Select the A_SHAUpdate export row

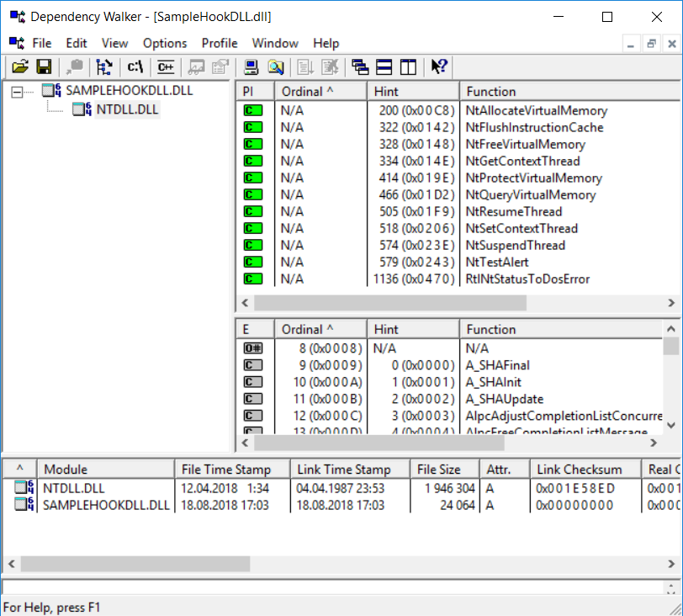coord(449,399)
